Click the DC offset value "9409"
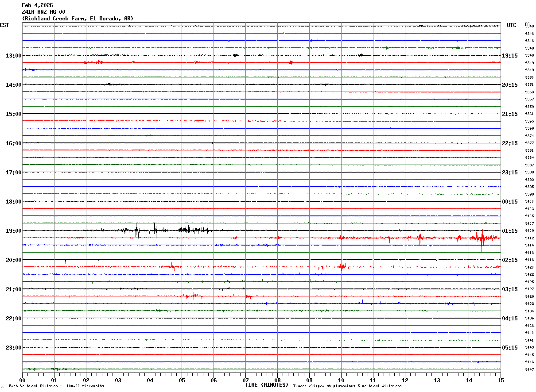536x392 pixels. [529, 231]
